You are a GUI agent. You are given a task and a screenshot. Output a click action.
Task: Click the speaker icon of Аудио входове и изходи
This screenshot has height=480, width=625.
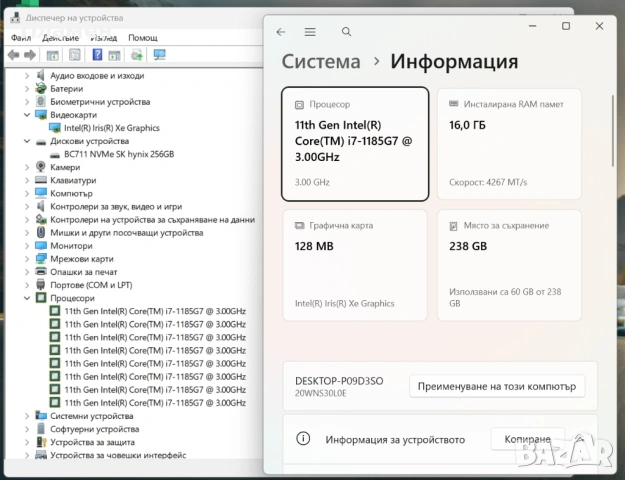tap(41, 75)
